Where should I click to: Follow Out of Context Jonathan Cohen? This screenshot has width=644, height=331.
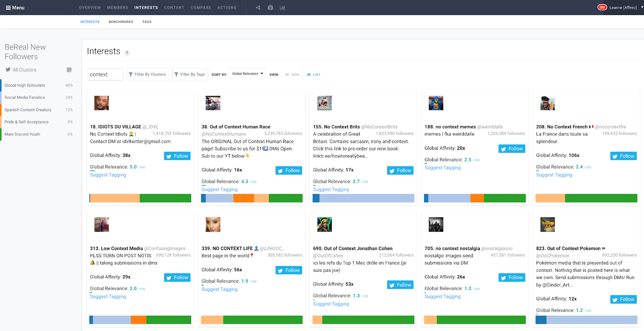[x=400, y=285]
